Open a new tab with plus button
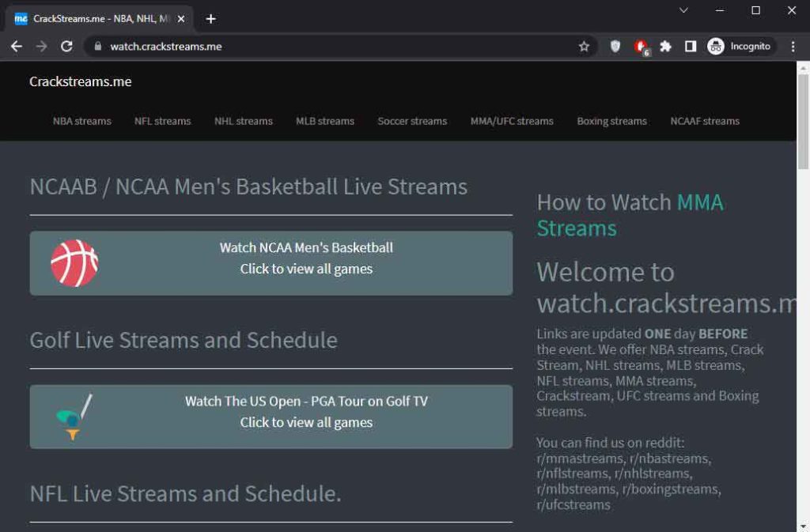 [x=210, y=19]
